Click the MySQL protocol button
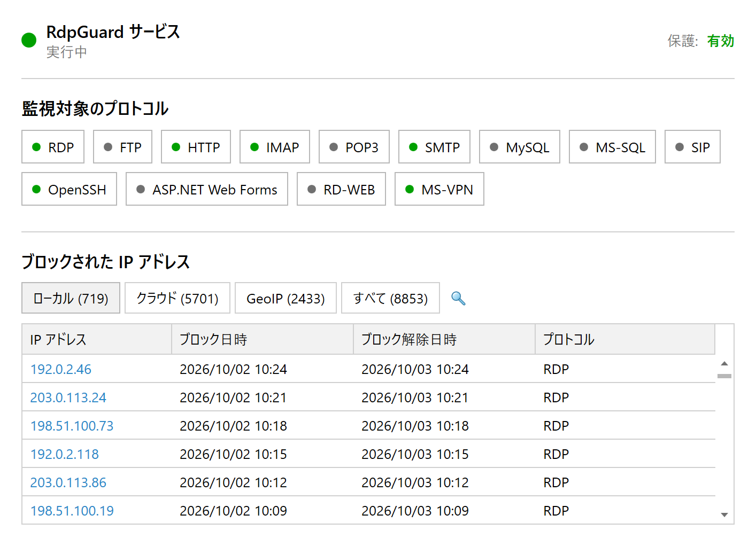Screen dimensions: 756x546 point(520,147)
